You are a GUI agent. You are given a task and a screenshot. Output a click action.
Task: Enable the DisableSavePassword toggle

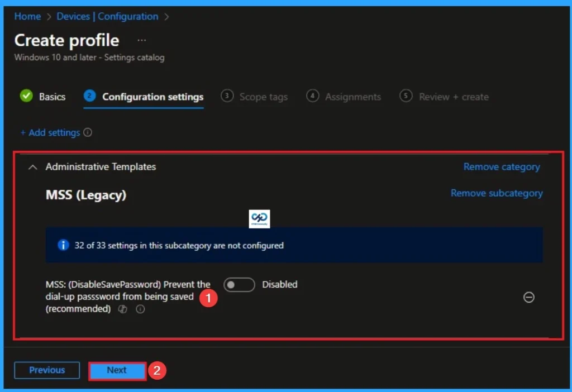pyautogui.click(x=239, y=285)
